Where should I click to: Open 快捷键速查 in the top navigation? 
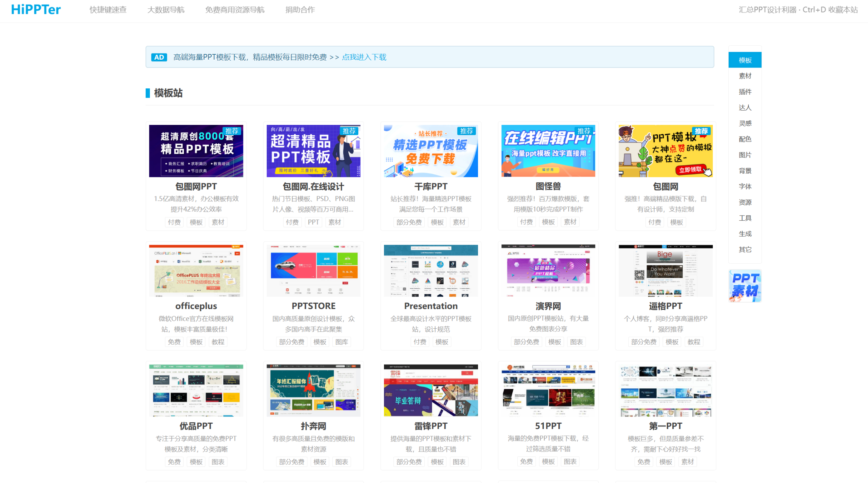[108, 10]
